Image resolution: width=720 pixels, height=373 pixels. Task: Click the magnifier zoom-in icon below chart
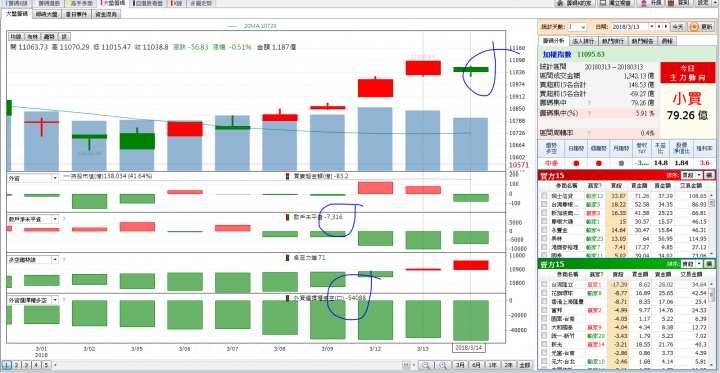click(x=443, y=366)
